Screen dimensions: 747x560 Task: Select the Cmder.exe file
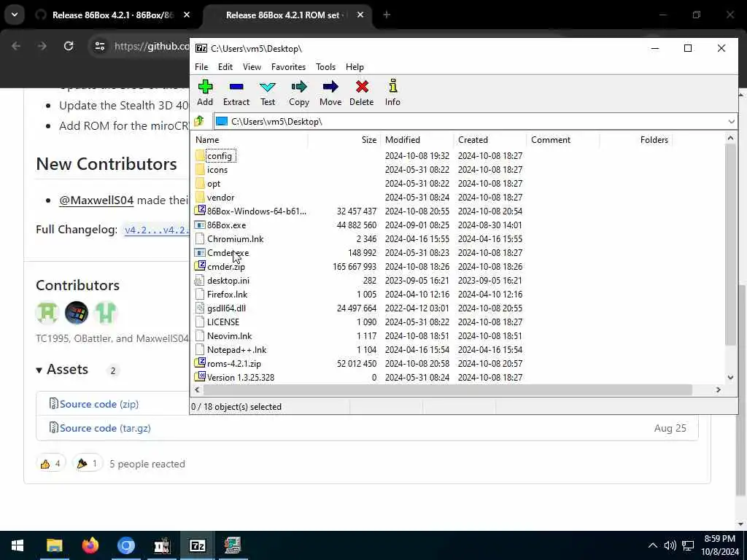click(x=228, y=253)
